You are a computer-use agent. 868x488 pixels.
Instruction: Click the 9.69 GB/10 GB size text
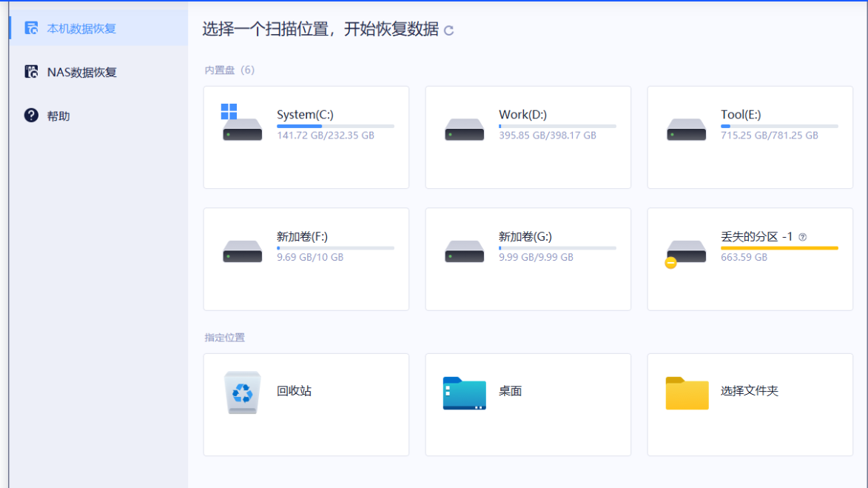[x=310, y=257]
